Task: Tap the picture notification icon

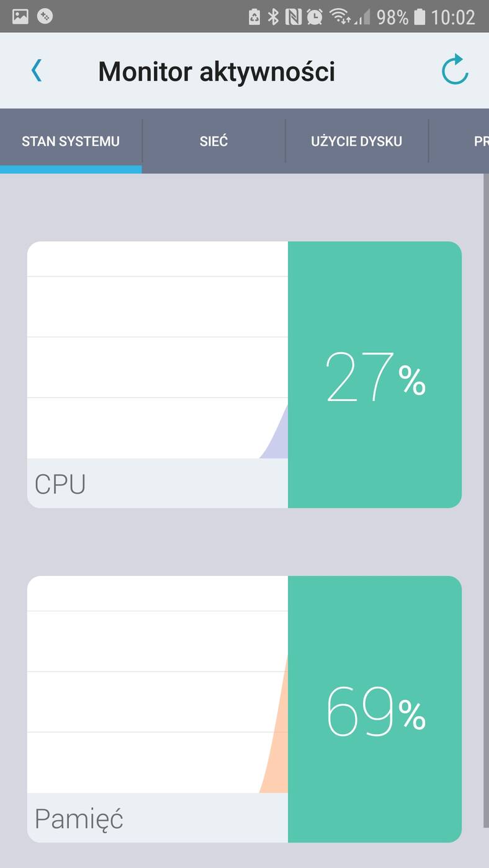Action: [x=20, y=17]
